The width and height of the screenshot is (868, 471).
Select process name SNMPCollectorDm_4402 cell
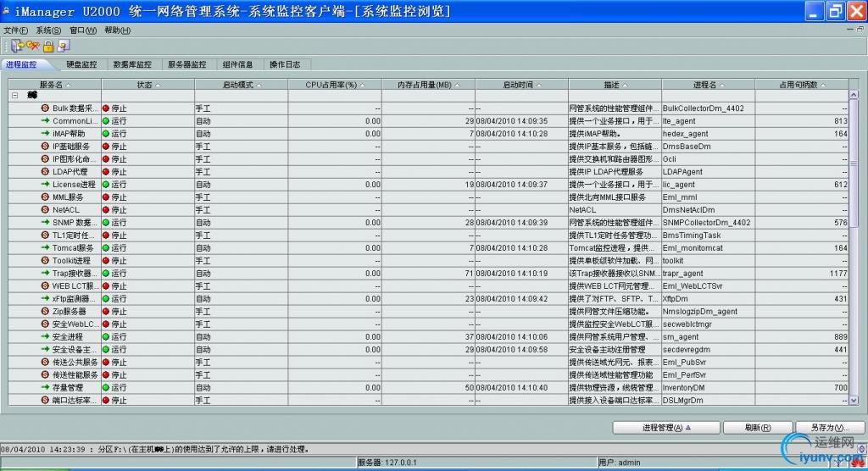point(708,223)
